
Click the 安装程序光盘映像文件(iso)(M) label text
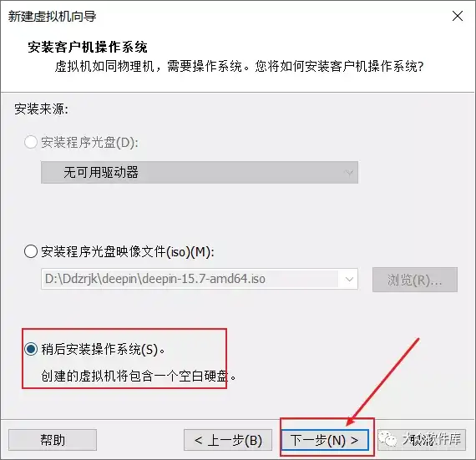pos(128,251)
